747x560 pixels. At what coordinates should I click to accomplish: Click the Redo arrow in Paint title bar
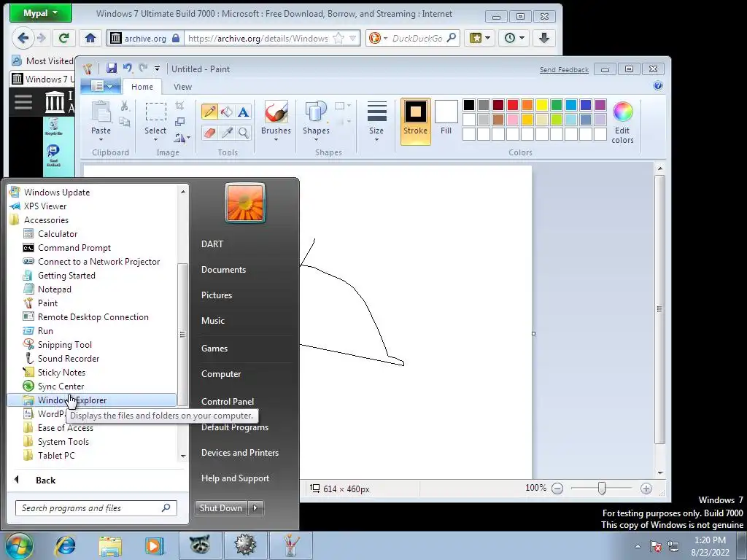click(x=144, y=69)
